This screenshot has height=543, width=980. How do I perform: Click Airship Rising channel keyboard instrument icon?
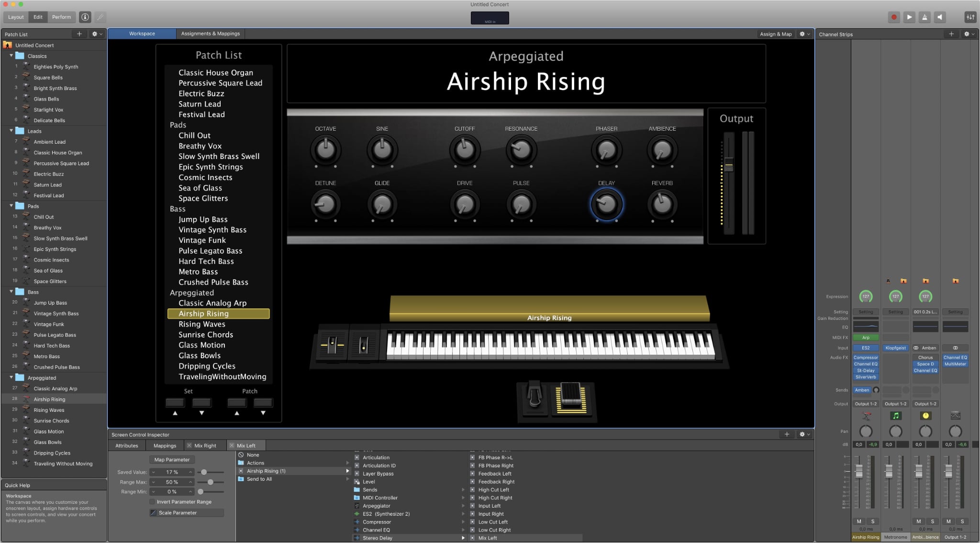pyautogui.click(x=866, y=416)
